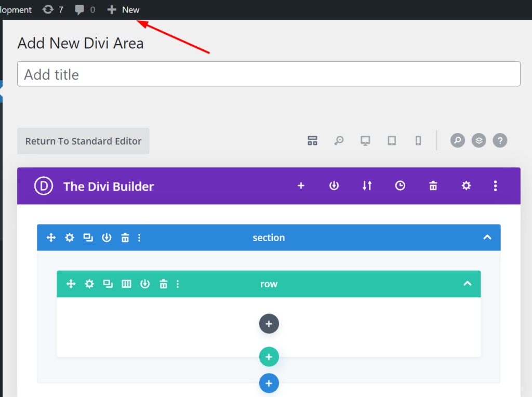Click the row move handle icon
The width and height of the screenshot is (532, 397).
click(x=71, y=284)
